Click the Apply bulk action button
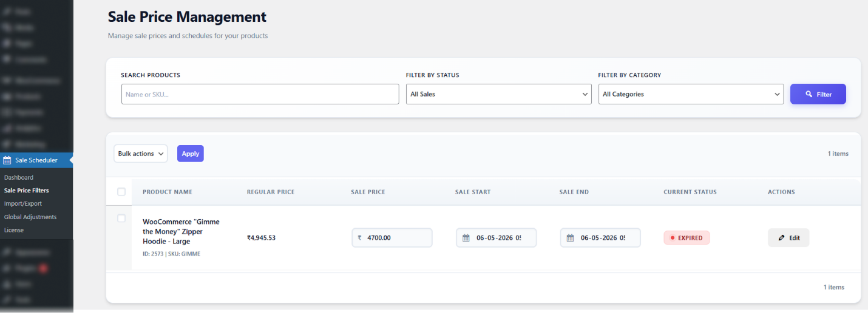868x315 pixels. coord(191,154)
